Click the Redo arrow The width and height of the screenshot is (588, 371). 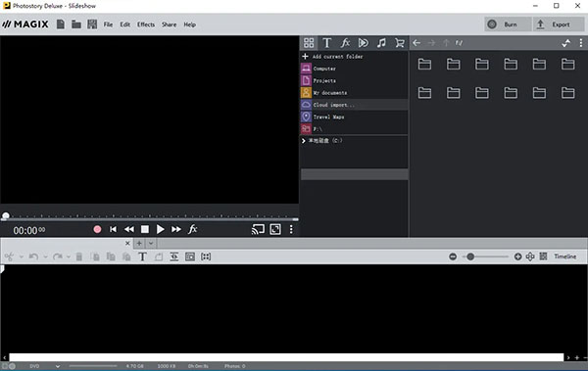click(x=58, y=256)
